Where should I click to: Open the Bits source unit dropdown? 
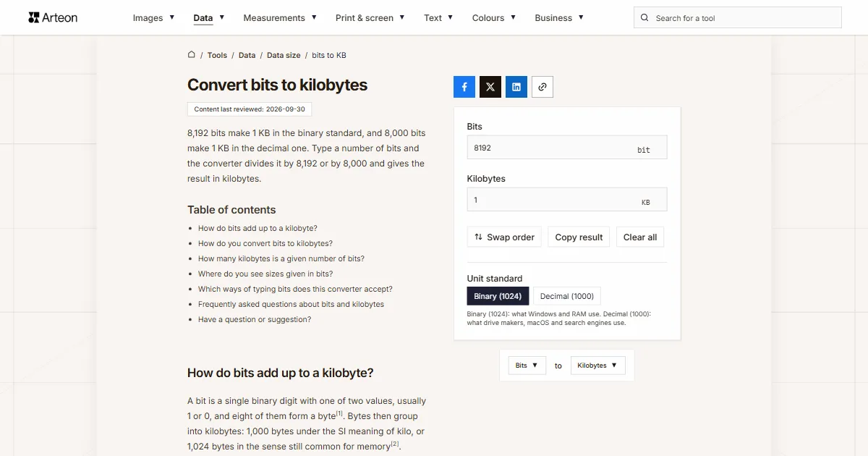click(527, 366)
